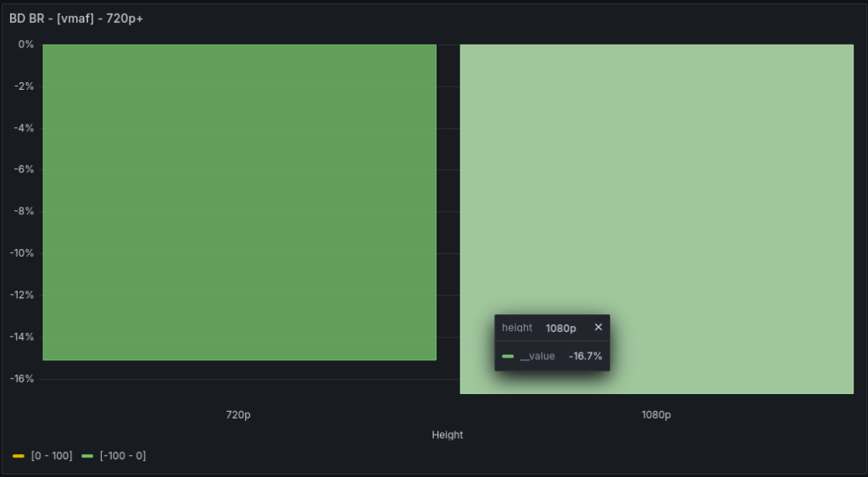The width and height of the screenshot is (868, 477).
Task: Toggle the [0 - 100] legend series
Action: coord(51,456)
